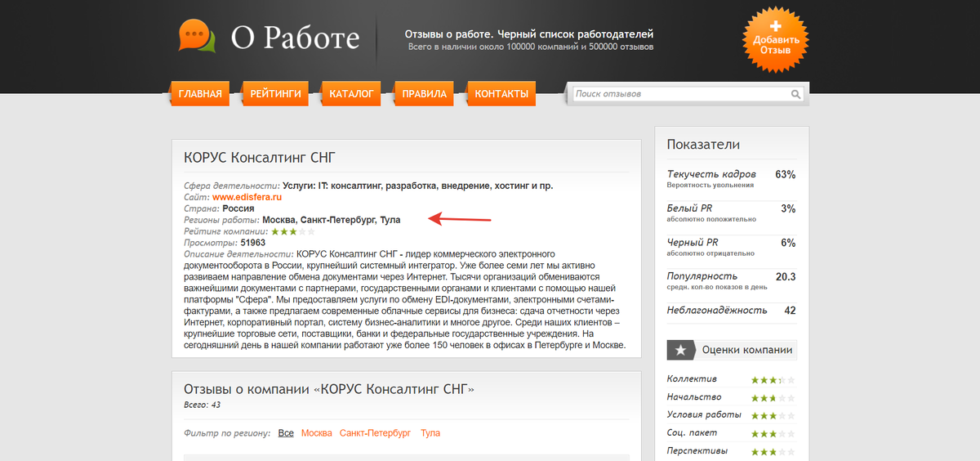Filter reviews by Москва
980x461 pixels.
pyautogui.click(x=317, y=433)
